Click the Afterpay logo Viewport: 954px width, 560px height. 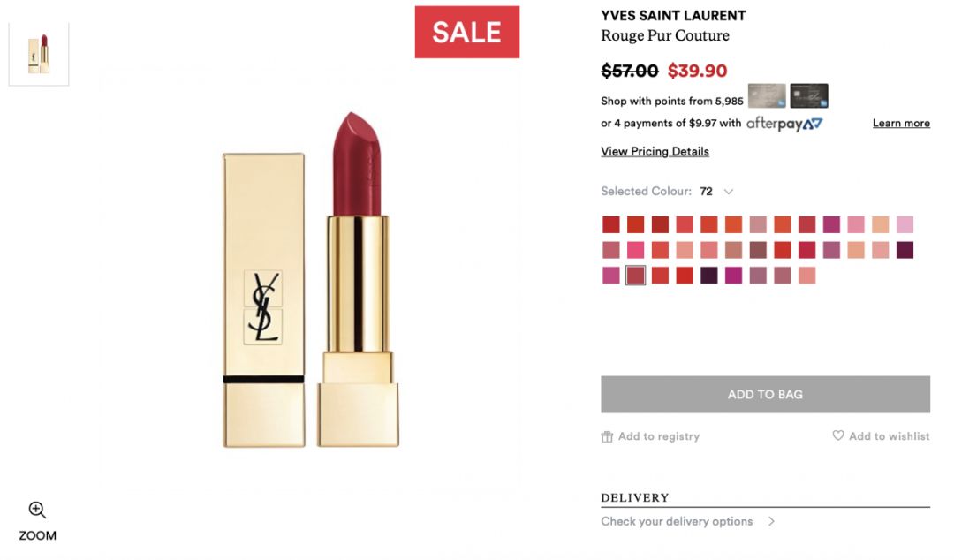pyautogui.click(x=784, y=124)
